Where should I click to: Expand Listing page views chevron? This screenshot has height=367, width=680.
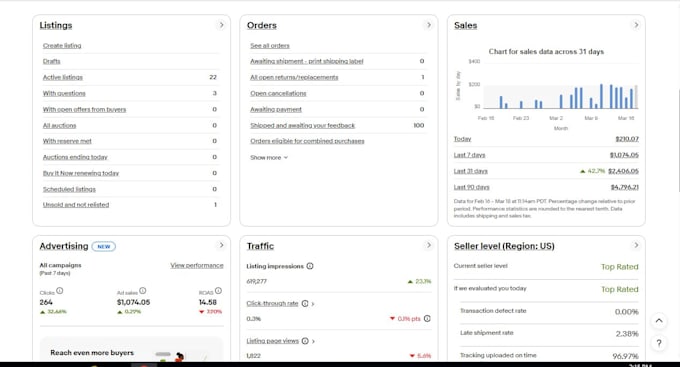[313, 341]
